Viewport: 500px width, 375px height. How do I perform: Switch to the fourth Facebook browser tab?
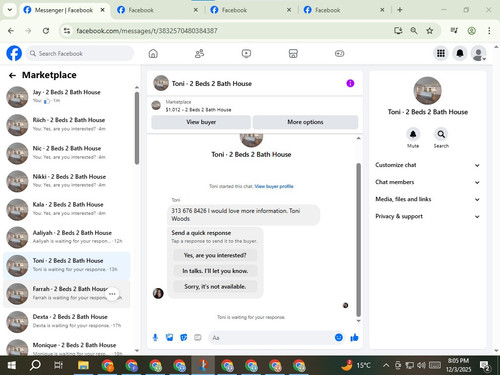pyautogui.click(x=343, y=10)
